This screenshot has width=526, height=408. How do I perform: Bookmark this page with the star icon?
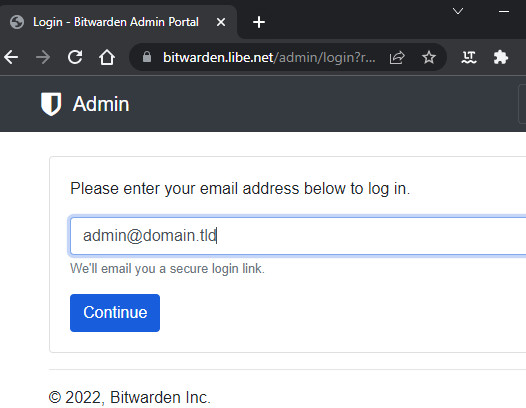(x=429, y=57)
